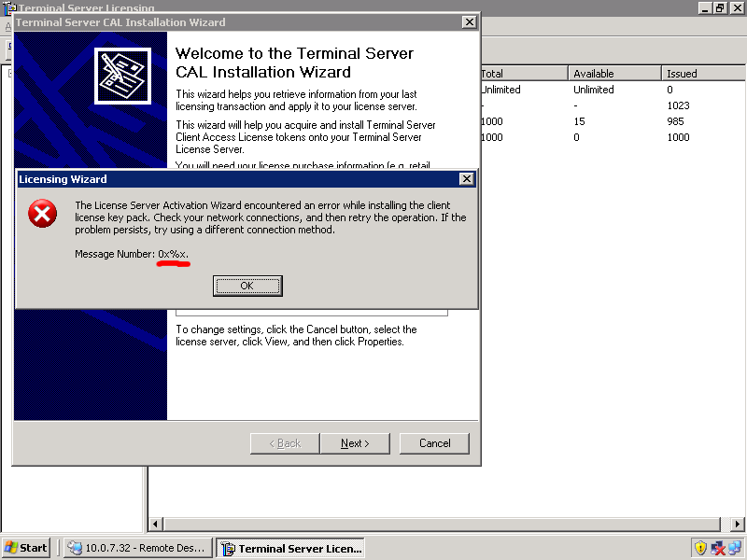747x560 pixels.
Task: Sort by the Available column header
Action: pyautogui.click(x=614, y=74)
